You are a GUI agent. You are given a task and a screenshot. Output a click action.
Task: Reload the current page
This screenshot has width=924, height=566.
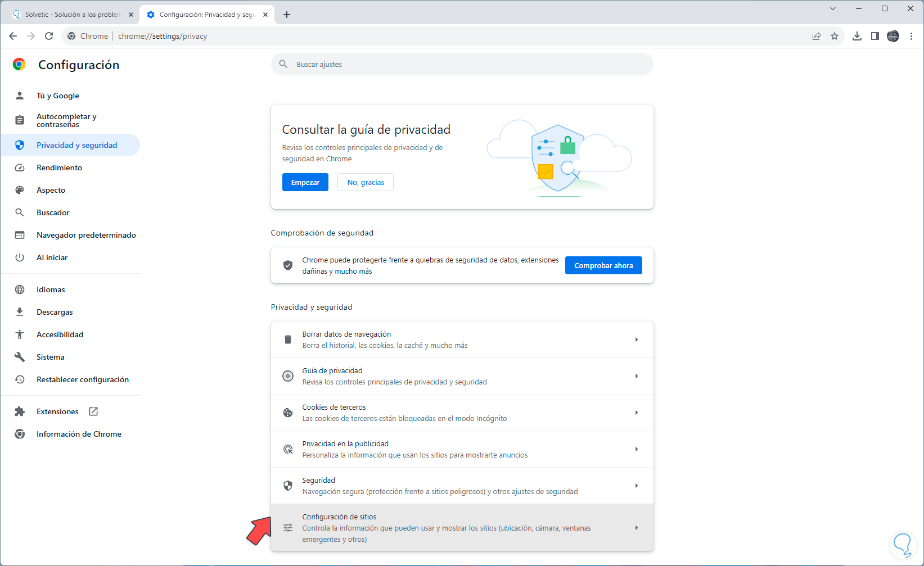[49, 36]
